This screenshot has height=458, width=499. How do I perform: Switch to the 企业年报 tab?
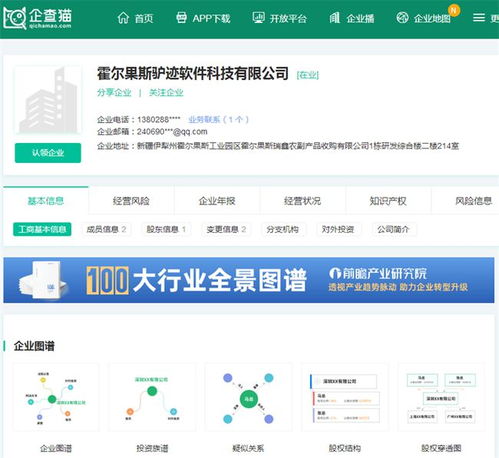[x=217, y=201]
